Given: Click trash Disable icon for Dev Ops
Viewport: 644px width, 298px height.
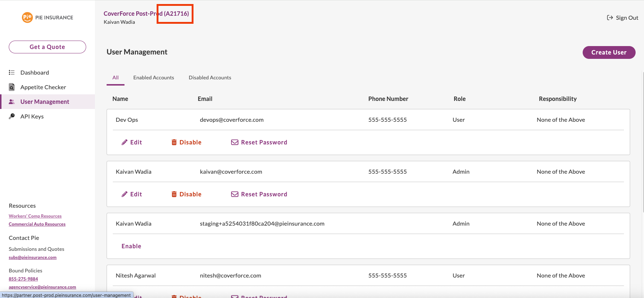Looking at the screenshot, I should click(174, 142).
